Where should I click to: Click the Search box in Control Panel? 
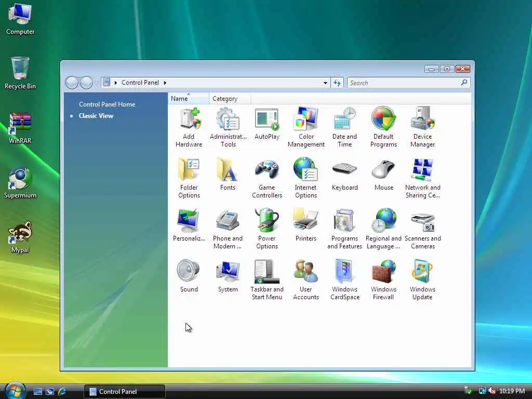tap(404, 83)
